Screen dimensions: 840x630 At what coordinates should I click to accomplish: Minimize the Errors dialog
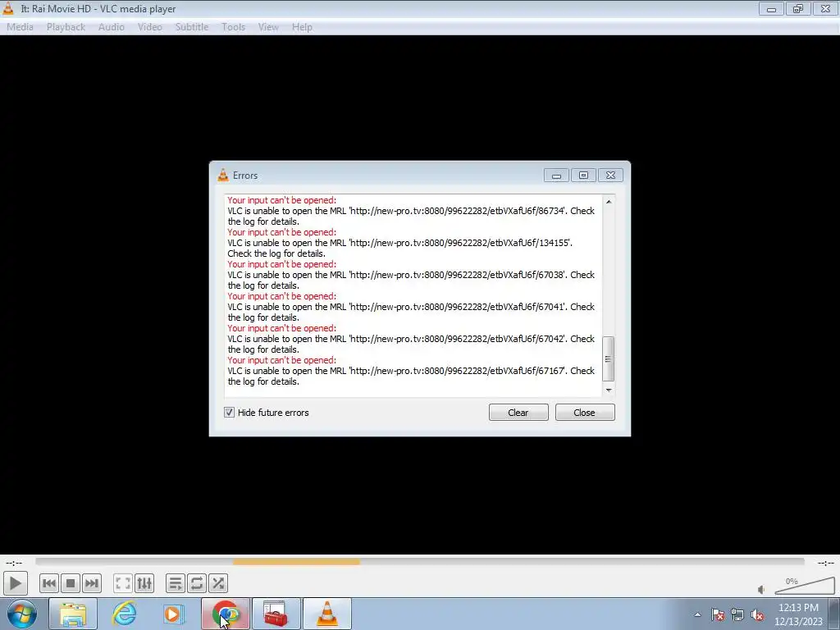click(x=556, y=176)
